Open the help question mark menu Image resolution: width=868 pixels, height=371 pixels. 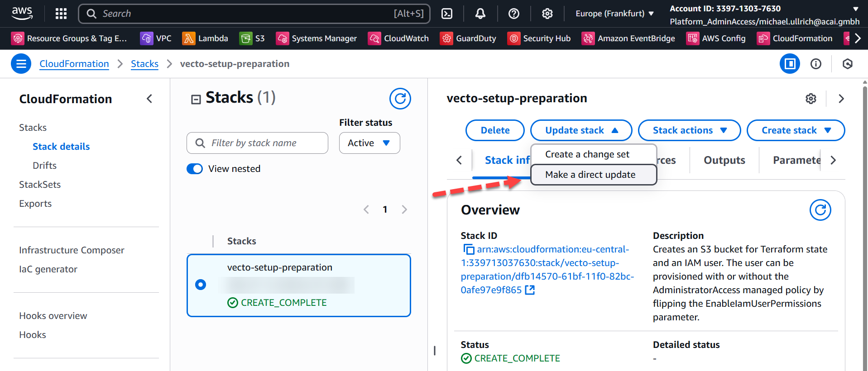pyautogui.click(x=514, y=14)
